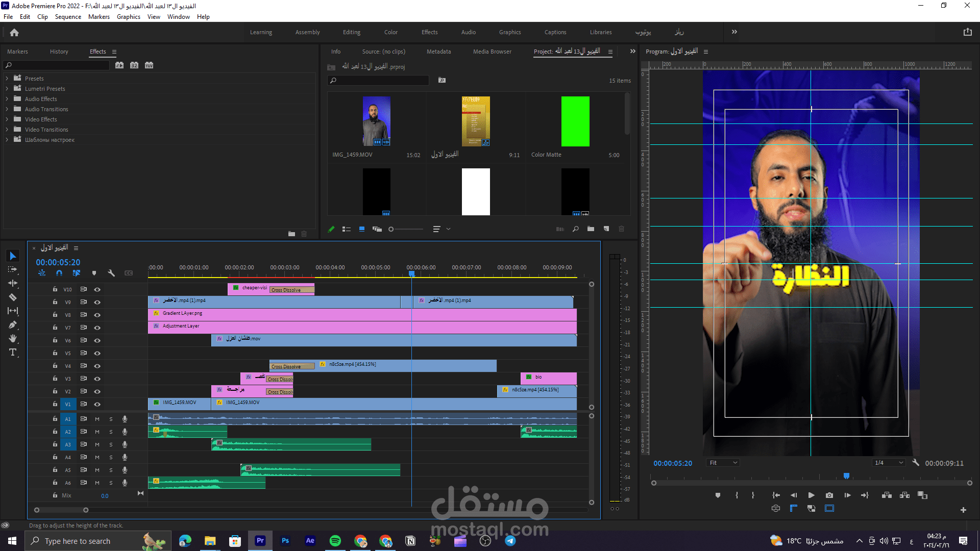
Task: Solo audio track A3
Action: [111, 444]
